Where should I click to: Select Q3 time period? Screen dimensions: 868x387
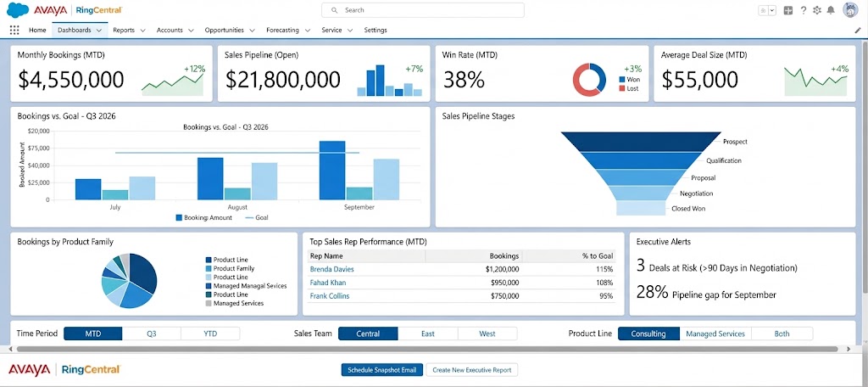152,334
